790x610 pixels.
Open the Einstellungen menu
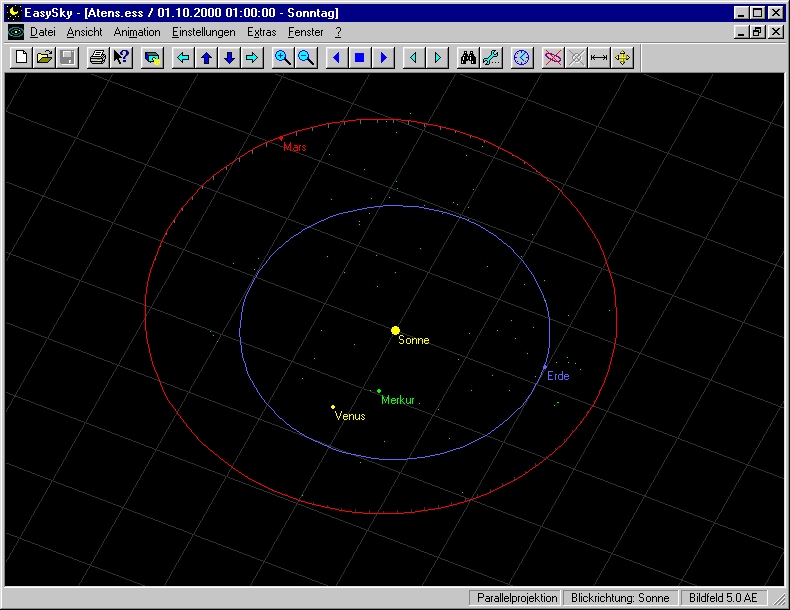tap(204, 32)
